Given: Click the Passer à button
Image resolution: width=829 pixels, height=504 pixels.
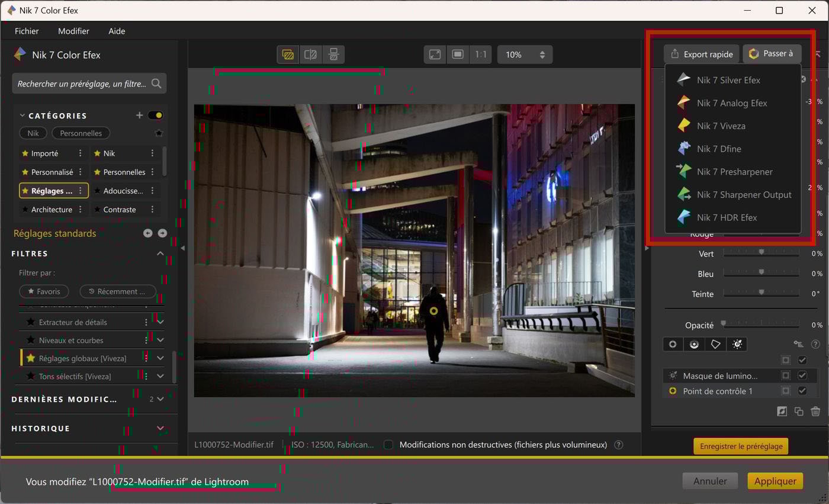Looking at the screenshot, I should pos(772,54).
